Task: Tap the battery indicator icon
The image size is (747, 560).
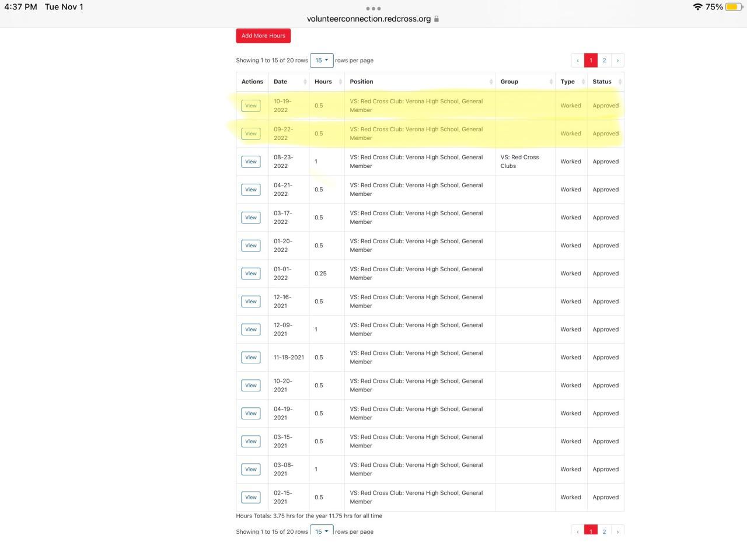Action: [734, 7]
